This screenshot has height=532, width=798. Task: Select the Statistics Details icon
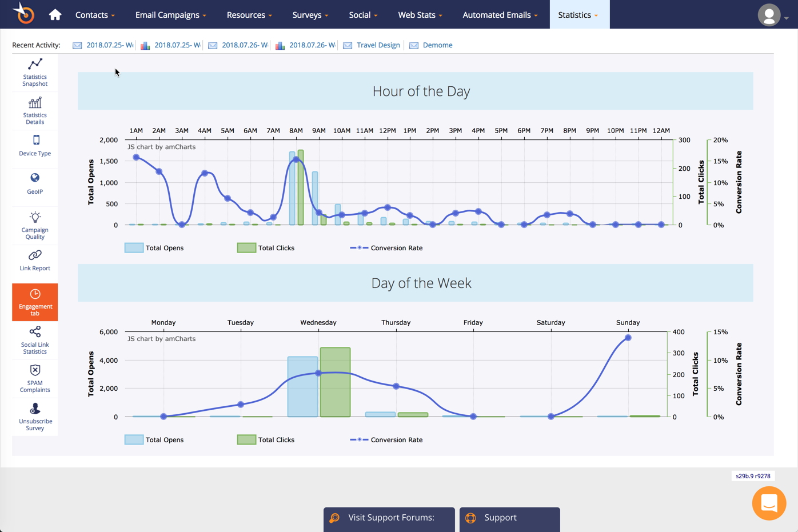click(x=34, y=110)
